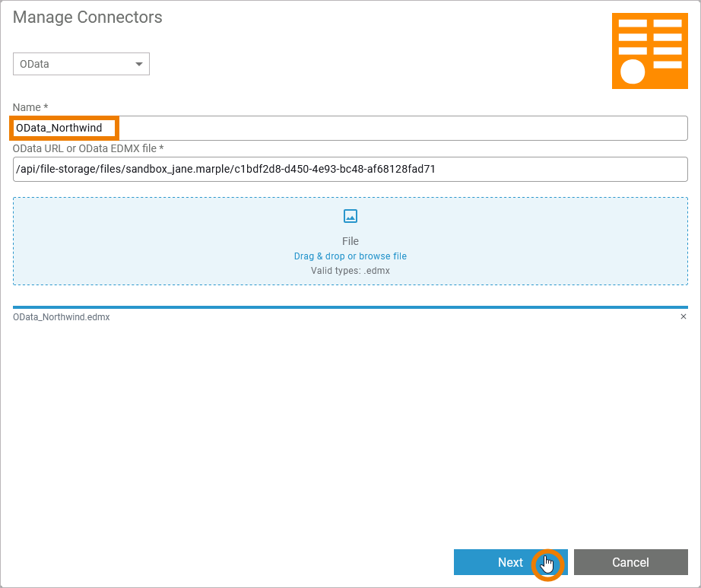Open the 'Drag & drop or browse file' link

(350, 256)
